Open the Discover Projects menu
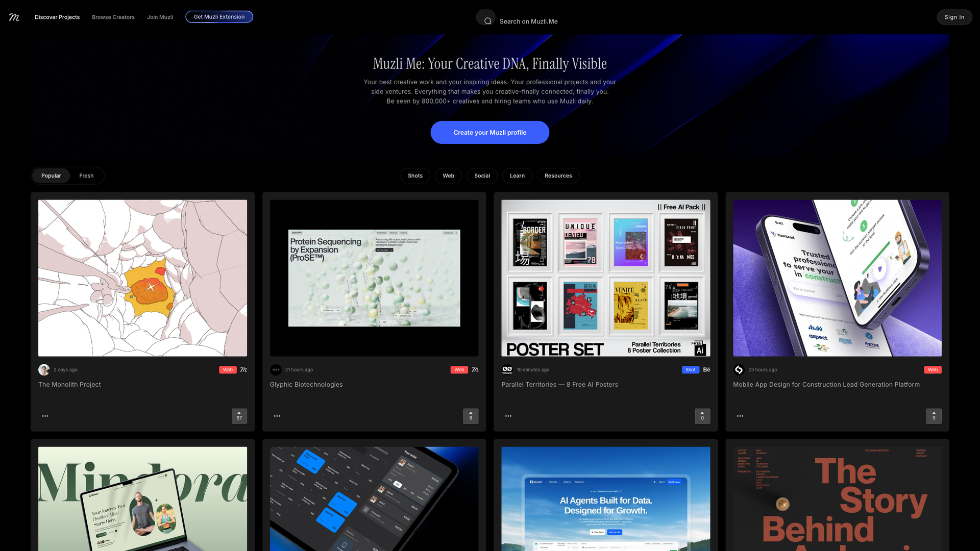Viewport: 980px width, 551px height. (x=57, y=17)
